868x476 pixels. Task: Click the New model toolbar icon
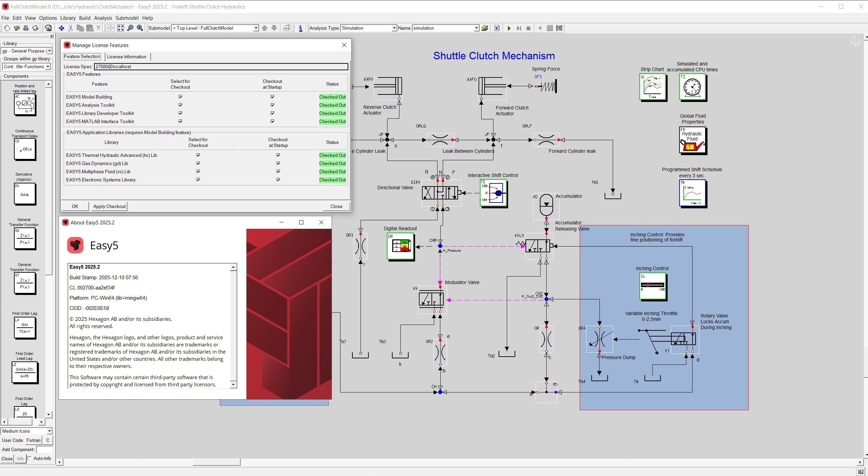(7, 28)
